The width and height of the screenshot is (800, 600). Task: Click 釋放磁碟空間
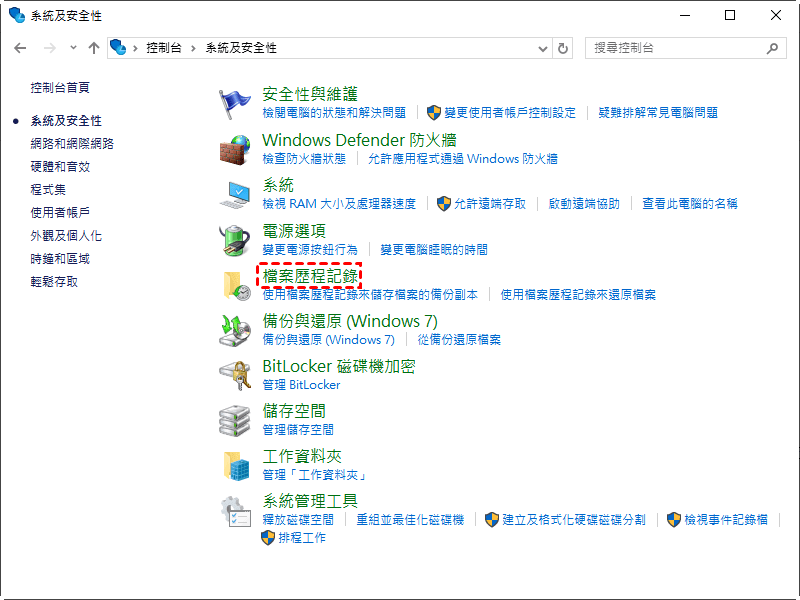point(298,519)
